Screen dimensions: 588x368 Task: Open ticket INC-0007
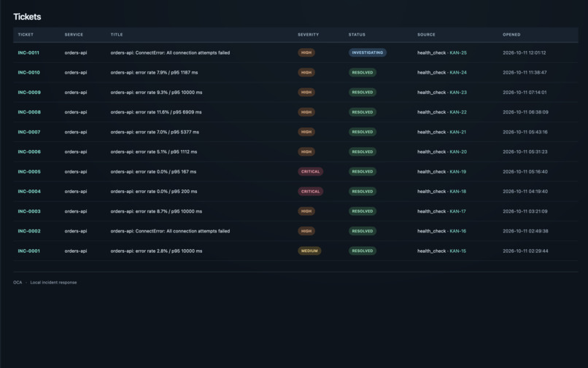click(29, 132)
